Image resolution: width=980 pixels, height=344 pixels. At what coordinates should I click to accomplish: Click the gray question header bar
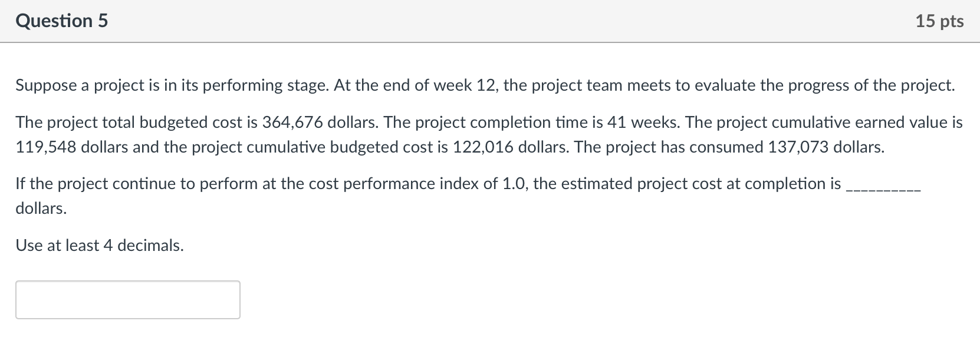point(490,21)
